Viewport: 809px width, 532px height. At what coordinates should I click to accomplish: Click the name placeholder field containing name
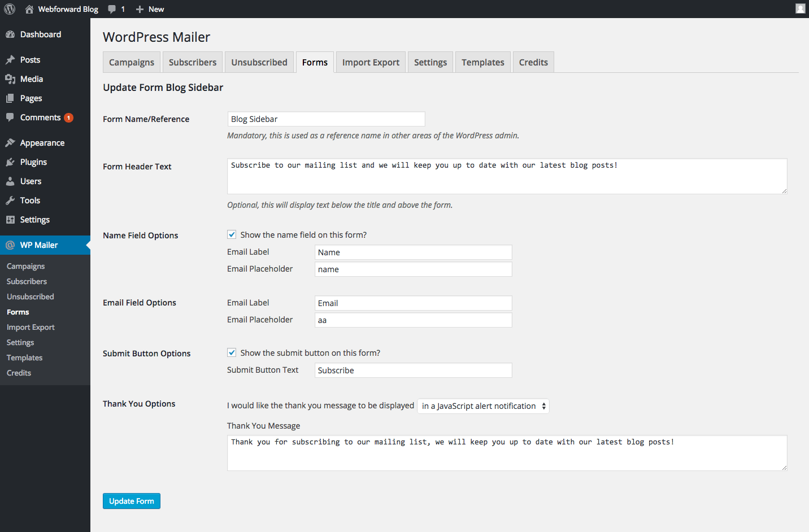point(414,269)
